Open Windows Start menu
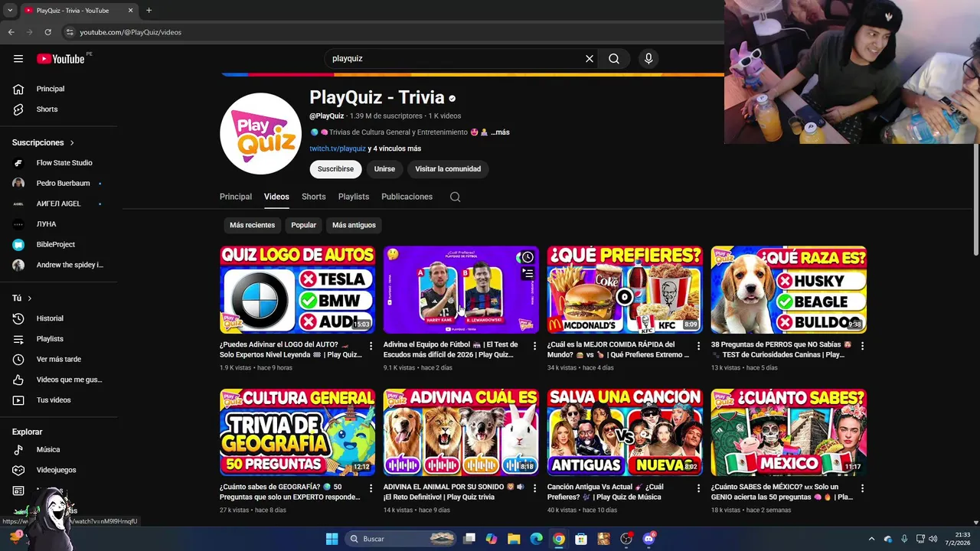The width and height of the screenshot is (980, 551). coord(332,539)
